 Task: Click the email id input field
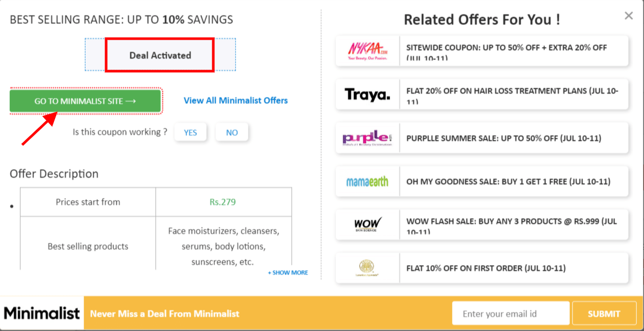point(511,312)
